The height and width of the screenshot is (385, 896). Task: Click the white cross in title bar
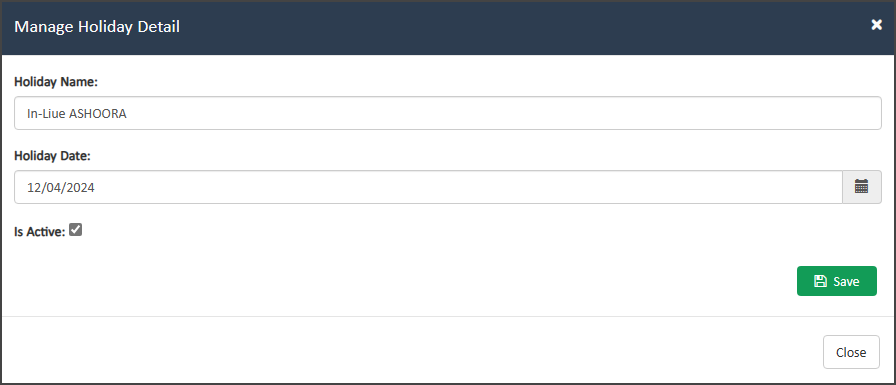(876, 25)
